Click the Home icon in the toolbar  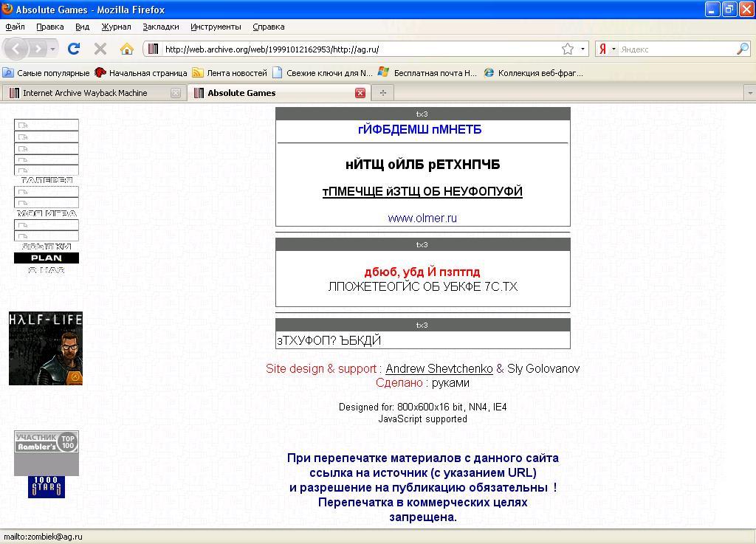[127, 49]
